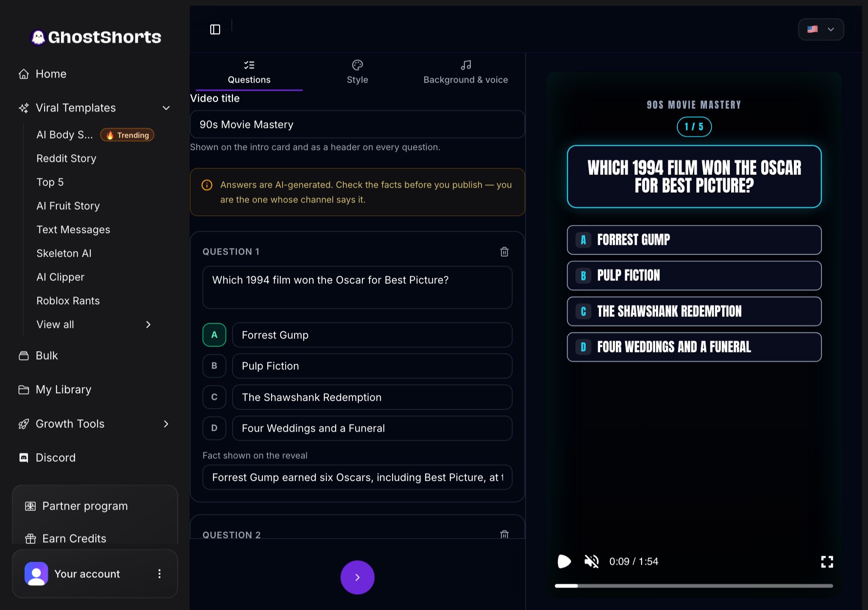Viewport: 868px width, 610px height.
Task: Mark answer A as correct
Action: (x=214, y=335)
